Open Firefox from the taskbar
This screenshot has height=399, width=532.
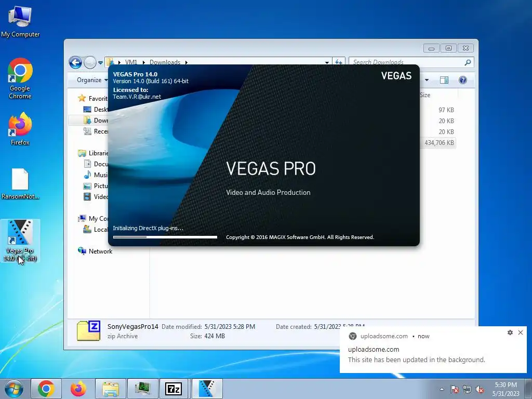78,389
